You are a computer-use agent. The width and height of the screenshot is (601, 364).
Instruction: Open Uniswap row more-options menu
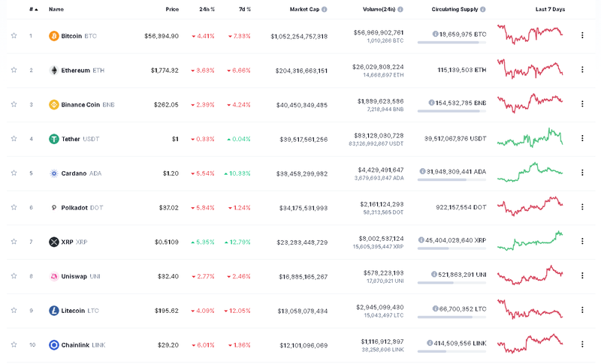[582, 275]
